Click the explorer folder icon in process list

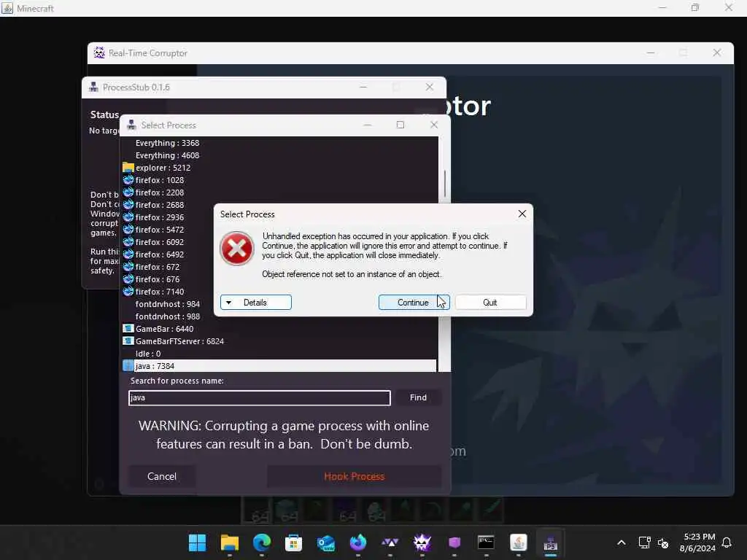click(128, 168)
